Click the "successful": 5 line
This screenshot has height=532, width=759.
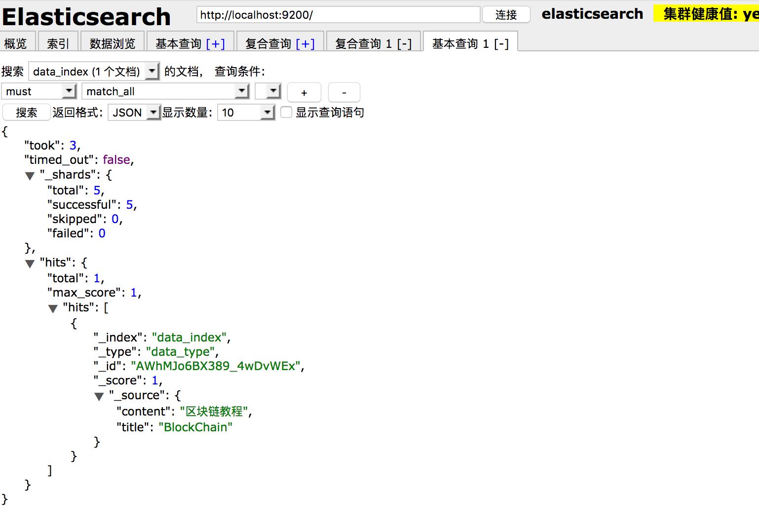click(92, 205)
